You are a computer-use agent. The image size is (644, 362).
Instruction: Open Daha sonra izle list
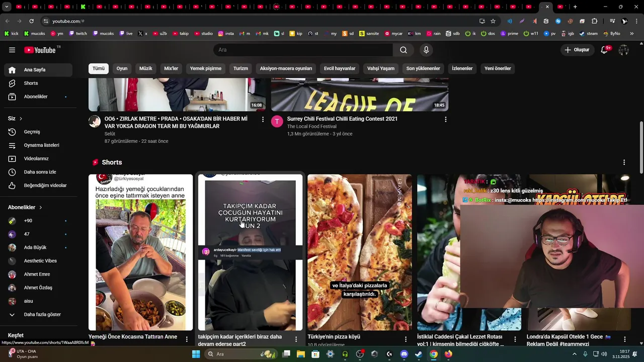(x=38, y=172)
